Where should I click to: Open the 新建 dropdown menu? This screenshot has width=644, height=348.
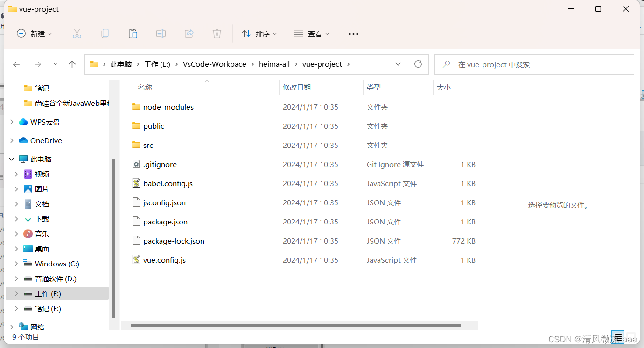[x=35, y=34]
